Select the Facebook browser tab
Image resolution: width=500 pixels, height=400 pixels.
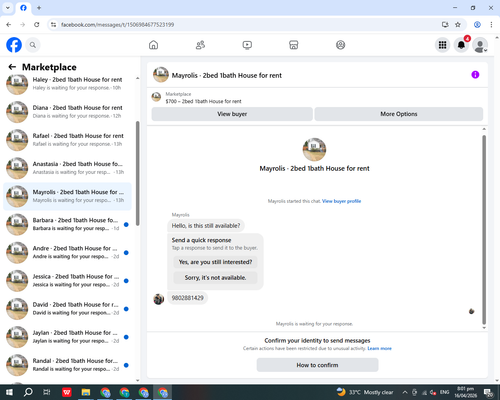click(23, 8)
